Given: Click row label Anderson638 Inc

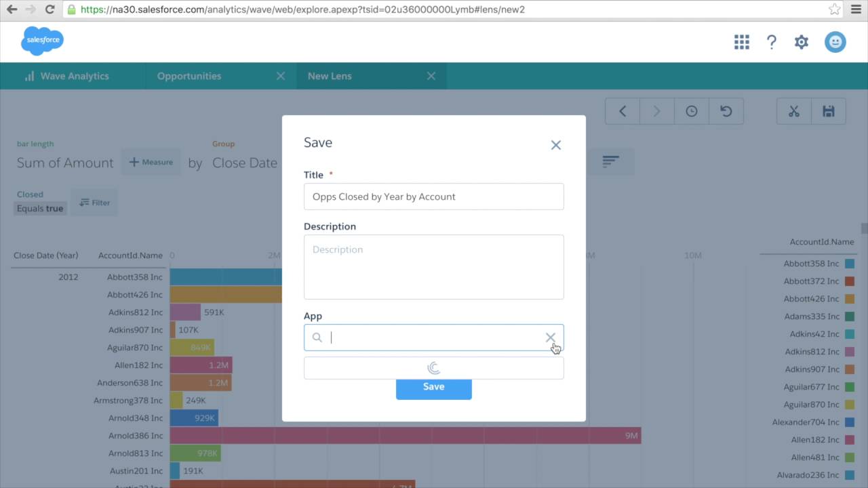Looking at the screenshot, I should pyautogui.click(x=130, y=383).
